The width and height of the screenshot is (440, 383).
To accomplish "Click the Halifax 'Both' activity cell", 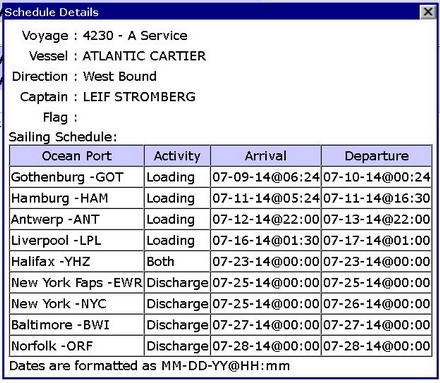I will point(177,261).
